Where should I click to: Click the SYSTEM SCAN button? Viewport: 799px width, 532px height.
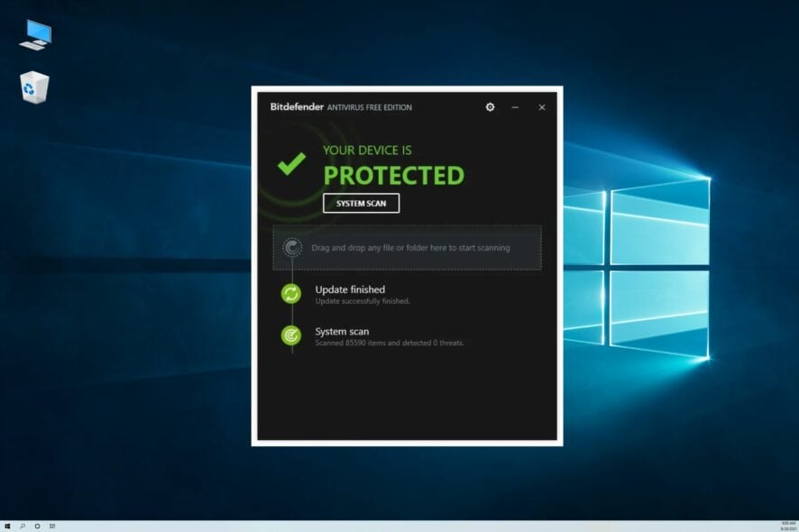click(362, 203)
